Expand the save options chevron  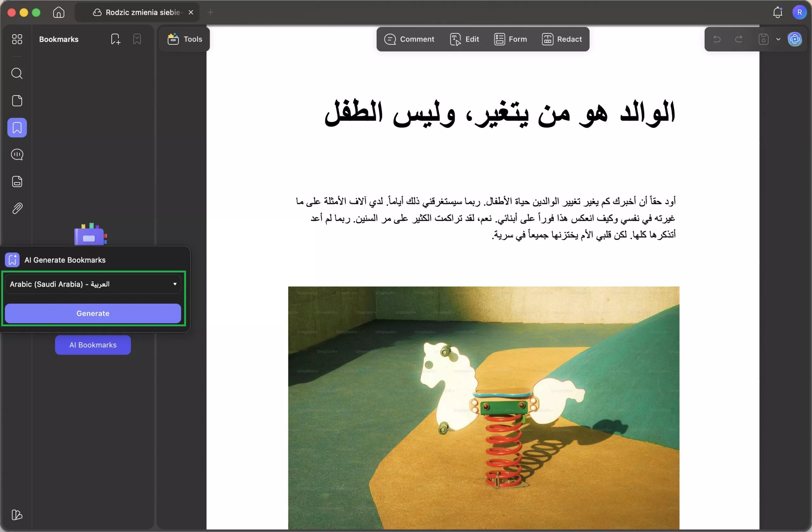click(778, 39)
